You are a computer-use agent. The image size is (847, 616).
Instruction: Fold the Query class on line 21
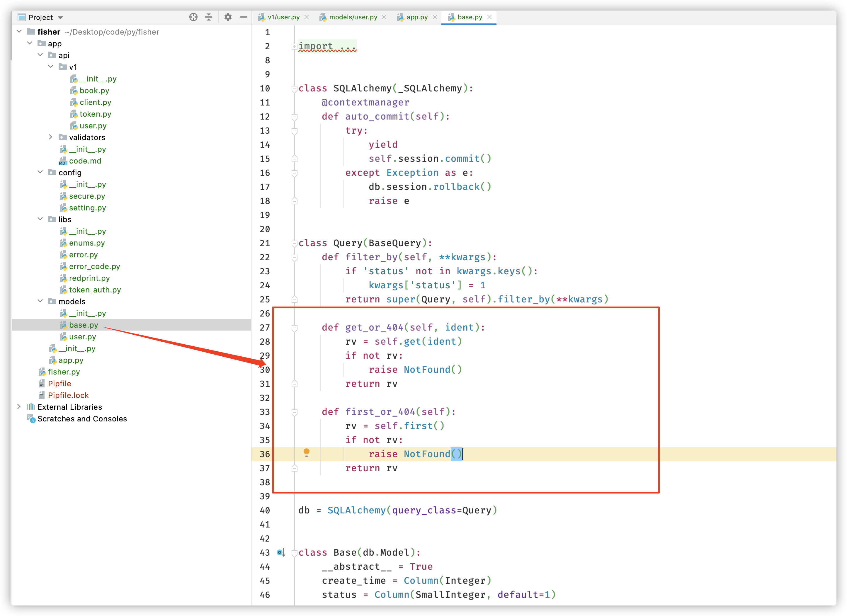[x=294, y=244]
